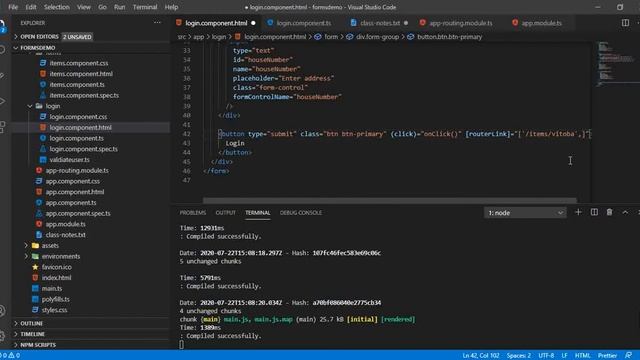This screenshot has height=360, width=640.
Task: Open validateuser.ts file
Action: (x=69, y=160)
